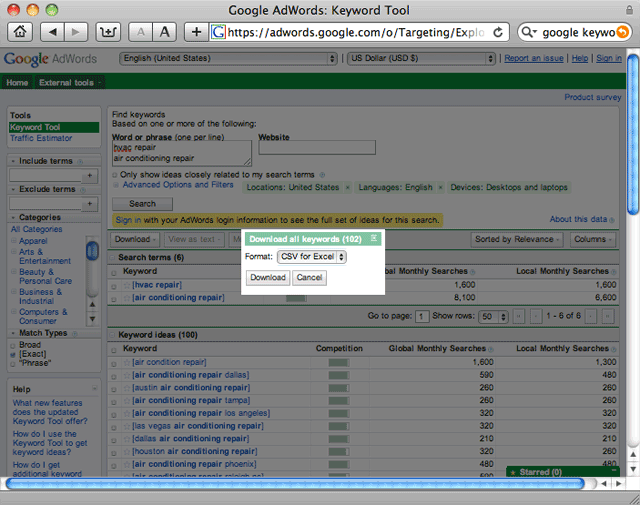This screenshot has width=640, height=505.
Task: Choose All Categories in the sidebar
Action: tap(36, 229)
